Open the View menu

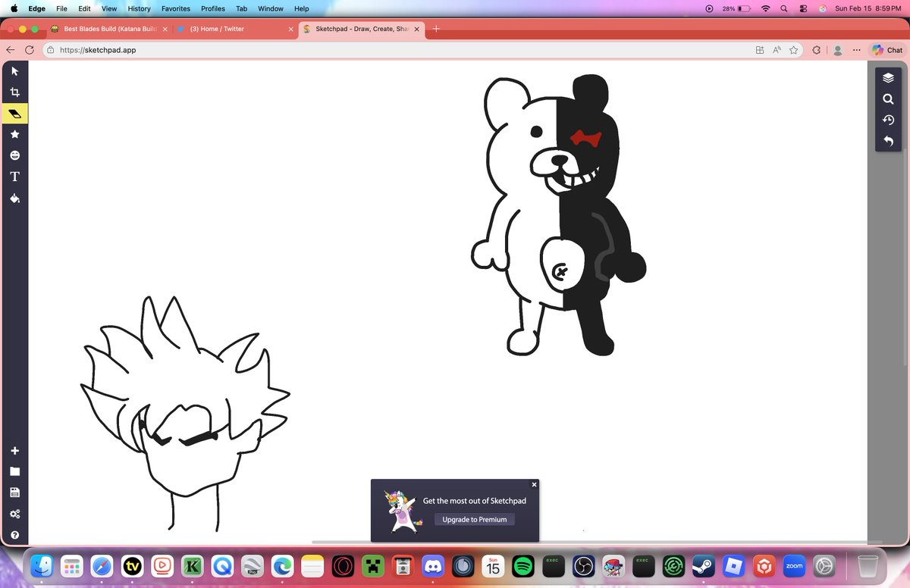[109, 8]
